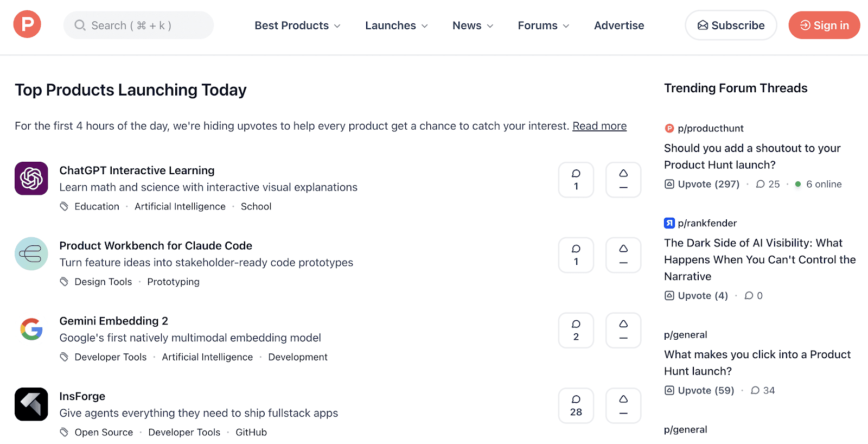This screenshot has height=444, width=868.
Task: Open the InsForge product icon
Action: point(31,404)
